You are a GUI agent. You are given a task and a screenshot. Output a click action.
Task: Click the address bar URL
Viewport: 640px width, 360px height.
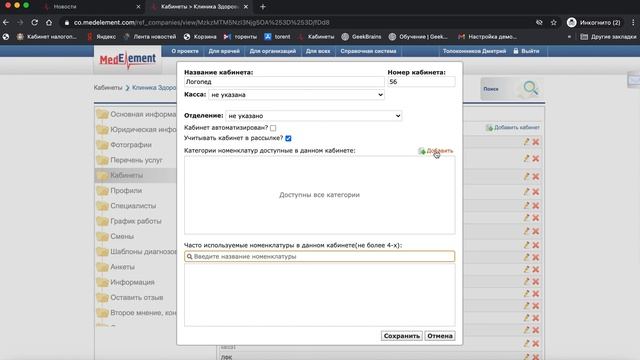202,22
